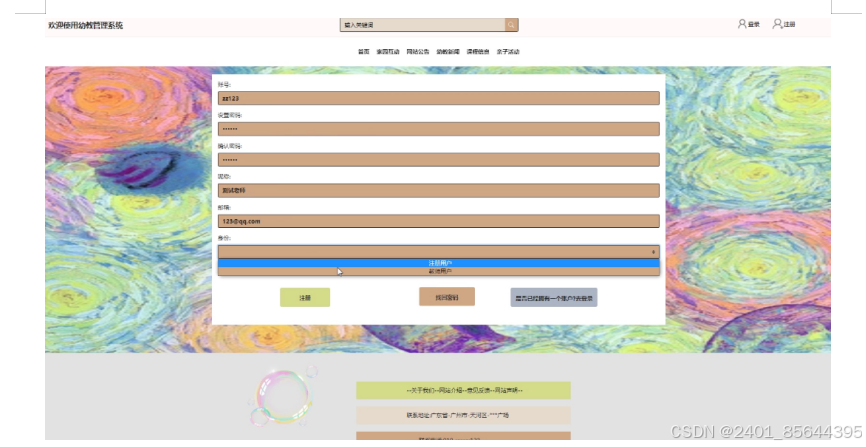The image size is (866, 447).
Task: Click the email field with 123@qq.com
Action: coord(439,221)
